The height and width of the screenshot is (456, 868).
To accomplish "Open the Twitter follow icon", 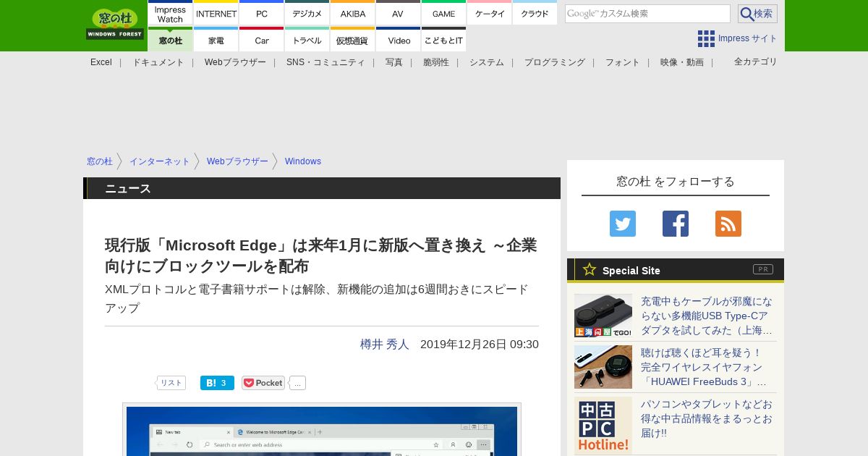I will pos(623,224).
